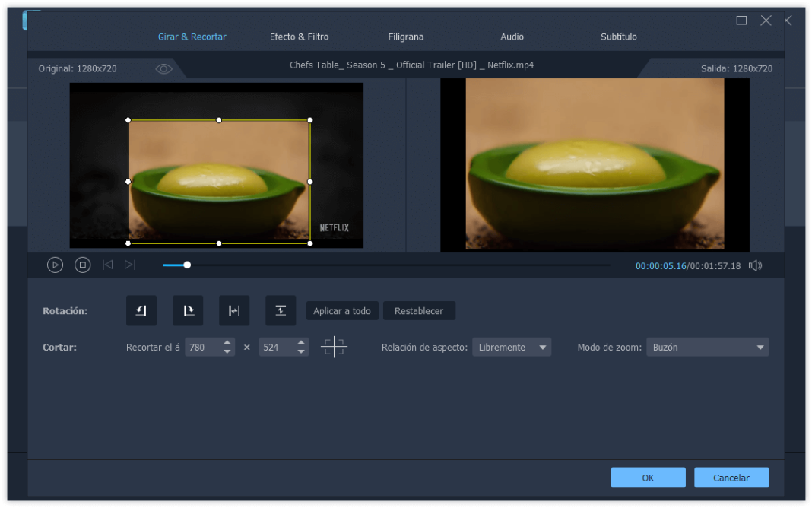Click the playback progress slider handle

pyautogui.click(x=188, y=265)
